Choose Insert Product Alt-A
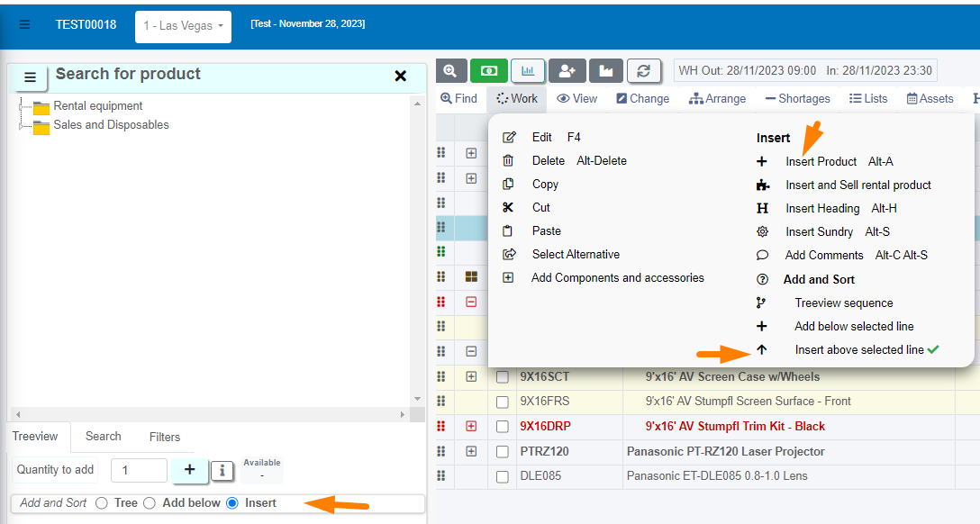This screenshot has height=524, width=980. 824,162
